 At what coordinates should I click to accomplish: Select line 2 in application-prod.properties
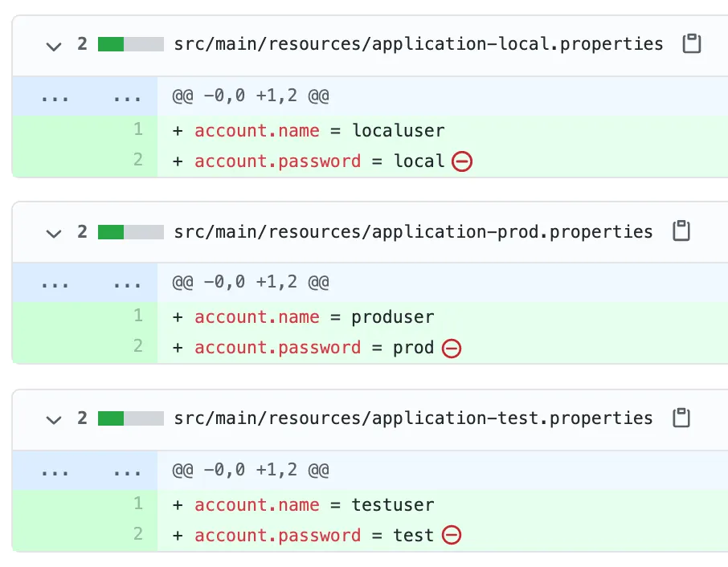coord(138,347)
